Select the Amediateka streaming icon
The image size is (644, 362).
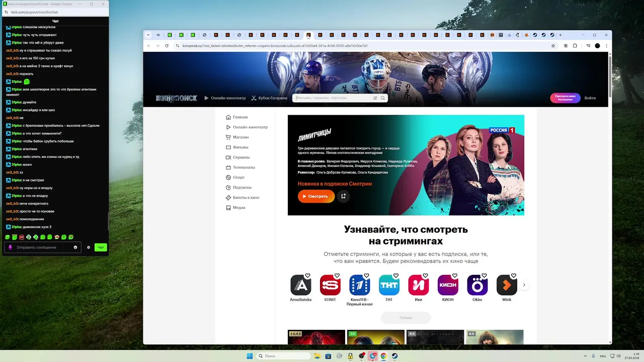click(301, 285)
